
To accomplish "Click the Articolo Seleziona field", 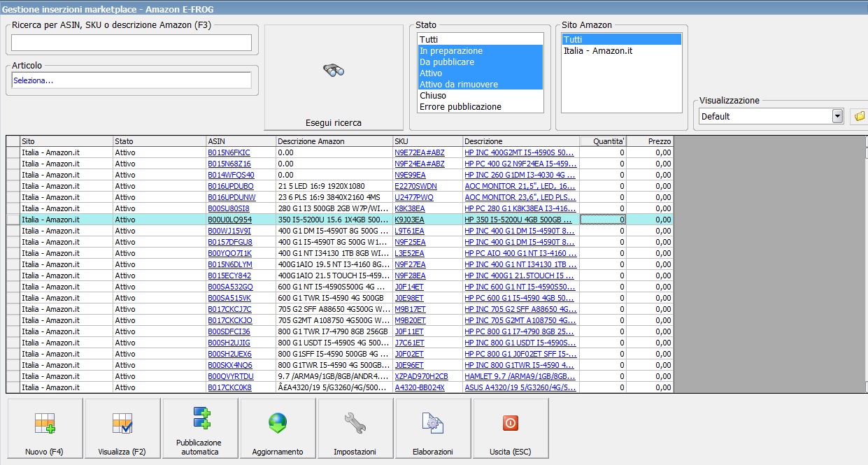I will click(131, 80).
